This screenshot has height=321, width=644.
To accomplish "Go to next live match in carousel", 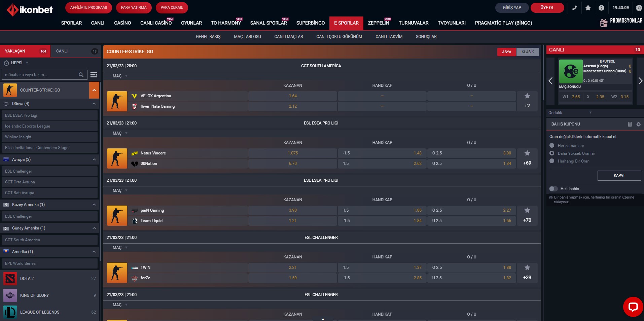I will [x=640, y=81].
